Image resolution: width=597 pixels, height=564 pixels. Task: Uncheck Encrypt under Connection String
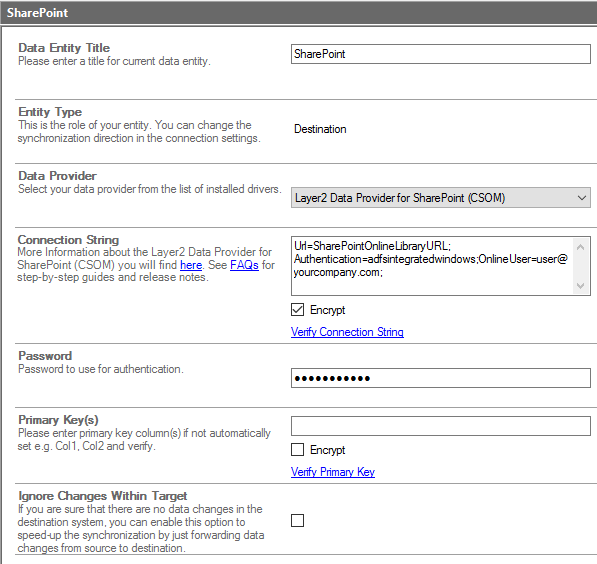(x=297, y=310)
